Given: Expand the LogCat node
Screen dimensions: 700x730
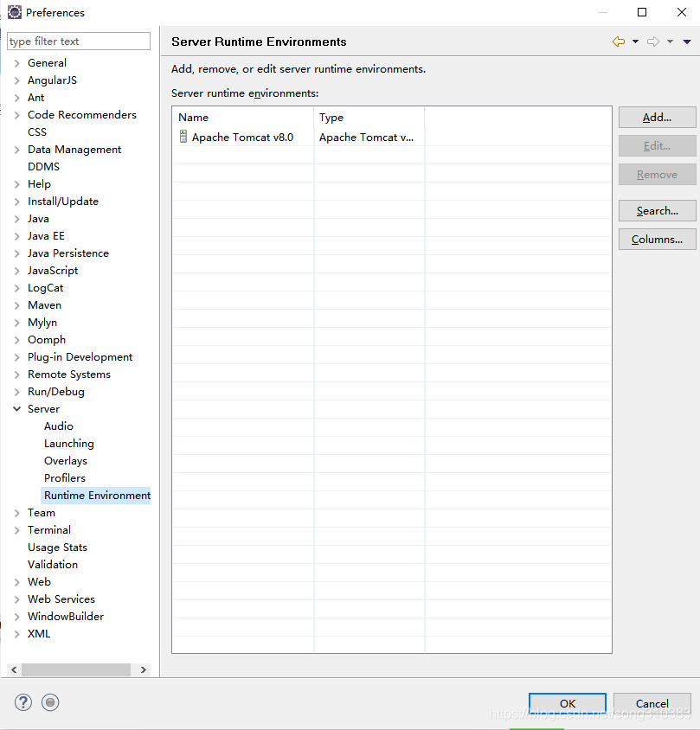Looking at the screenshot, I should (x=16, y=288).
